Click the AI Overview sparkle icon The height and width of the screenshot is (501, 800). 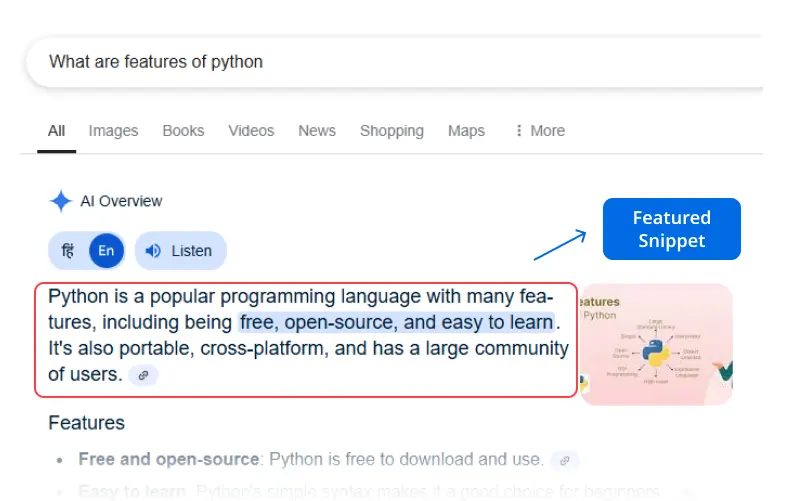tap(60, 201)
